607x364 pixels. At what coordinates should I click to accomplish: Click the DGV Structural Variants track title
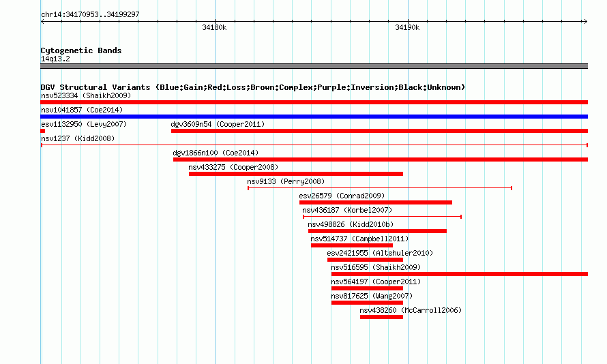pos(253,87)
